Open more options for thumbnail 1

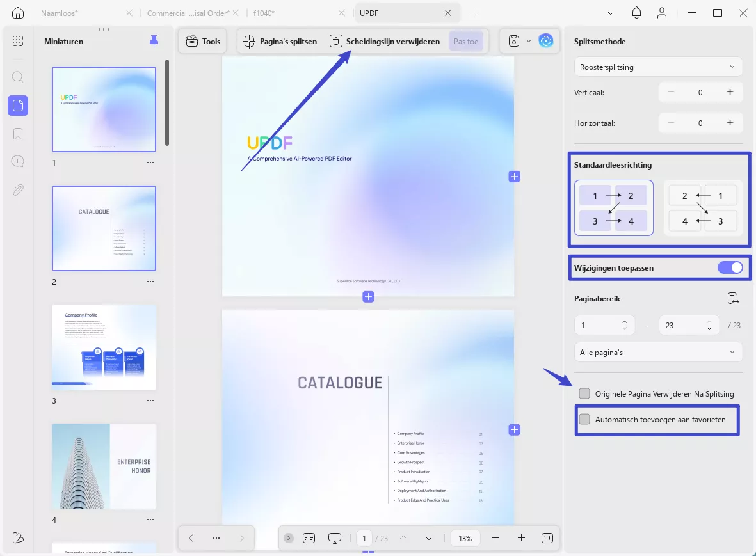(150, 163)
